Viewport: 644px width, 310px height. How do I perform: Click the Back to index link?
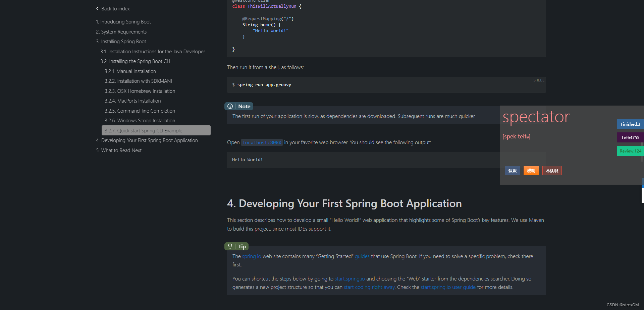[x=115, y=9]
